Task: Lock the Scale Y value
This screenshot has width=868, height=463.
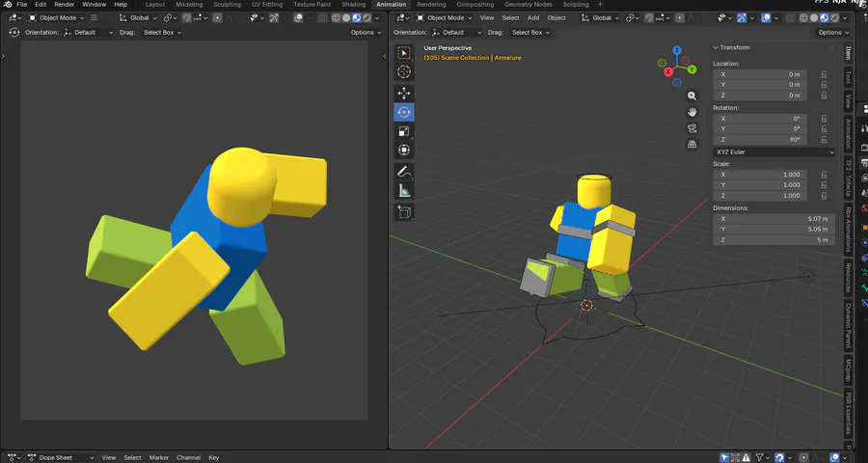Action: click(825, 185)
